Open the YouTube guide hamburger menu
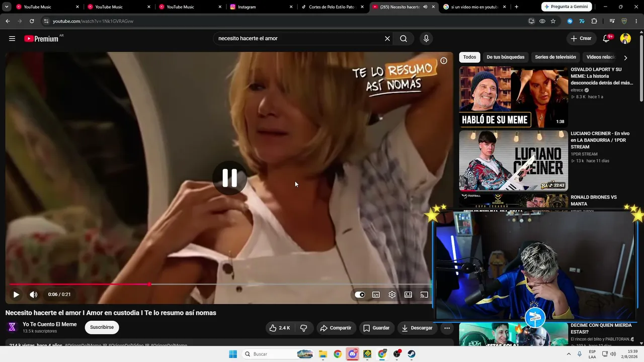Image resolution: width=644 pixels, height=362 pixels. tap(12, 39)
